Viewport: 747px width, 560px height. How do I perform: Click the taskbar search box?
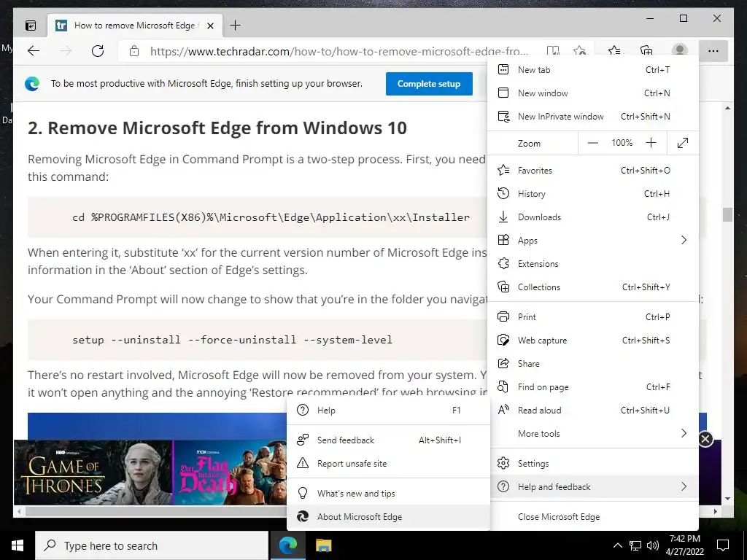(x=152, y=545)
